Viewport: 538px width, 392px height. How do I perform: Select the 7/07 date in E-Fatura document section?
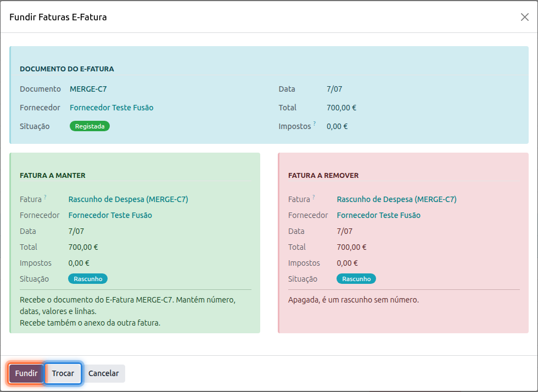click(334, 89)
